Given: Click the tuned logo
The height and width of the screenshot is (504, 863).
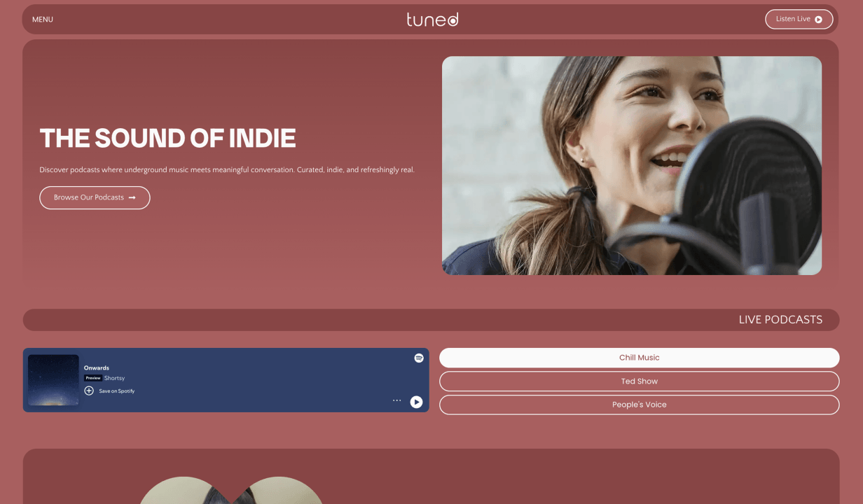Looking at the screenshot, I should tap(432, 19).
